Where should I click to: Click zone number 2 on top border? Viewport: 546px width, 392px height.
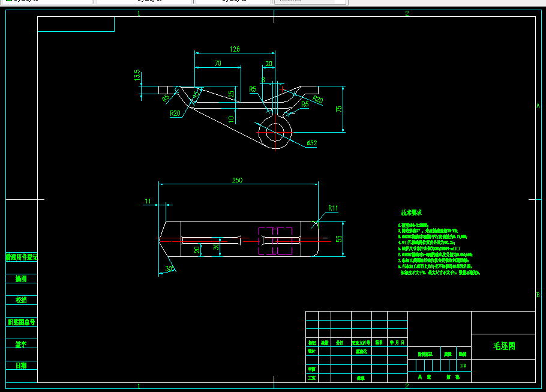click(407, 14)
